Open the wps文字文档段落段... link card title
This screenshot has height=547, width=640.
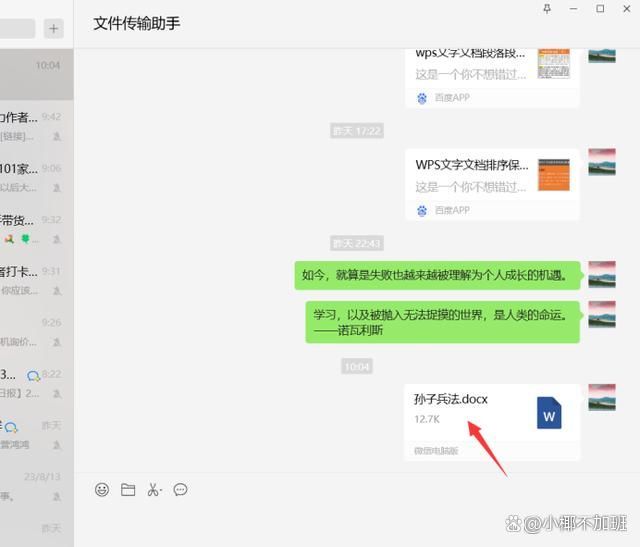[x=470, y=53]
